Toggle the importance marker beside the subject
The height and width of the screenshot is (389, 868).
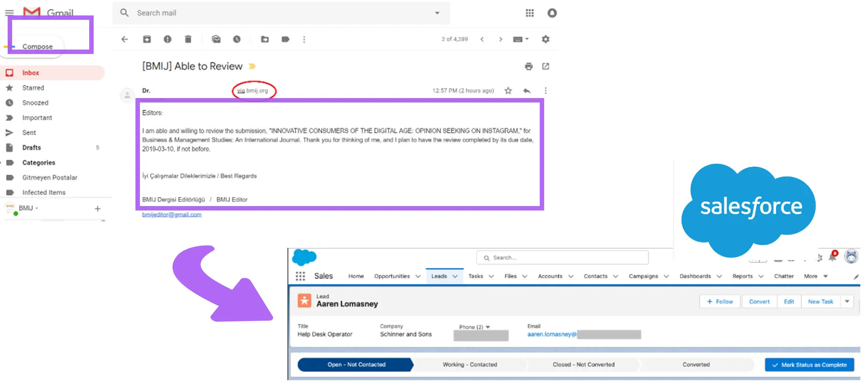(252, 66)
